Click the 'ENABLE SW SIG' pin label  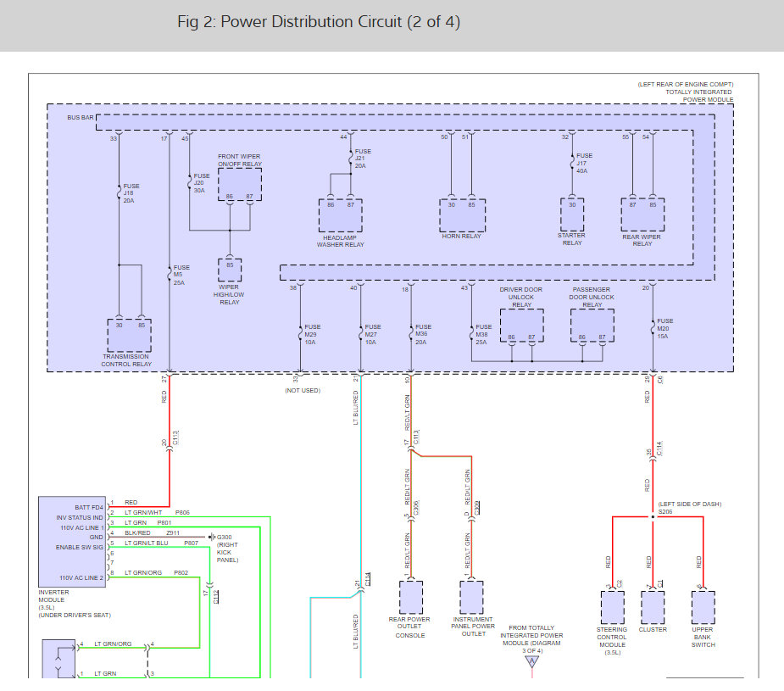coord(80,548)
